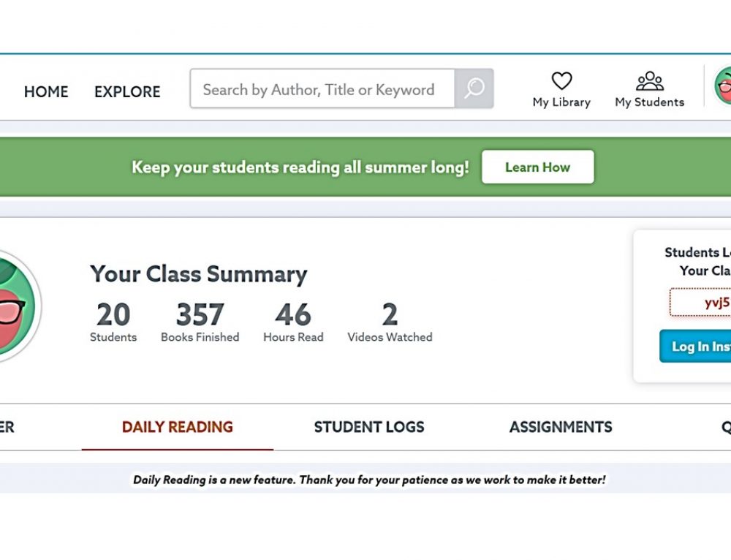Open the EXPLORE menu item
The width and height of the screenshot is (731, 560).
pos(127,92)
